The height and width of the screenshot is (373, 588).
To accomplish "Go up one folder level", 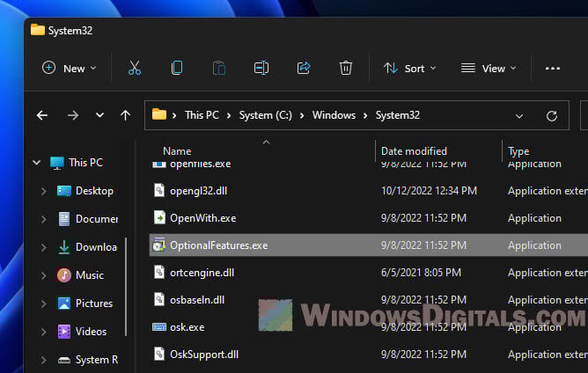I will [x=125, y=115].
